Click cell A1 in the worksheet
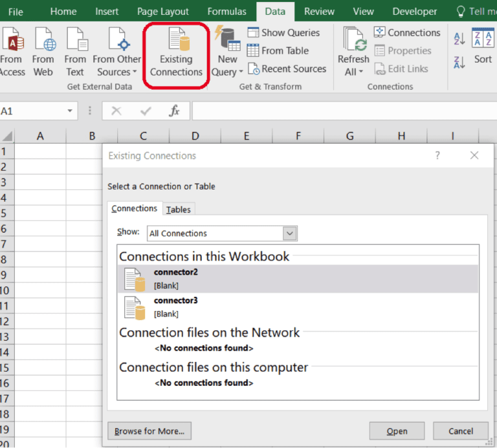The height and width of the screenshot is (448, 497). [40, 151]
